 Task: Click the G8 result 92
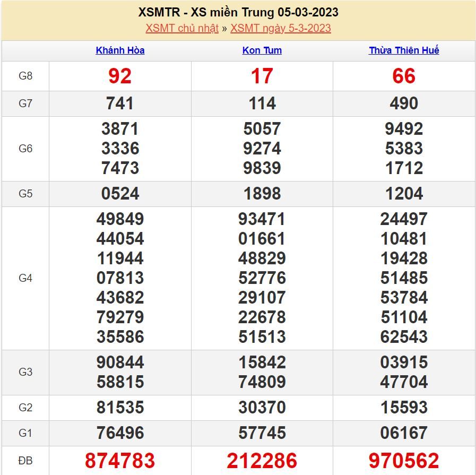point(120,76)
